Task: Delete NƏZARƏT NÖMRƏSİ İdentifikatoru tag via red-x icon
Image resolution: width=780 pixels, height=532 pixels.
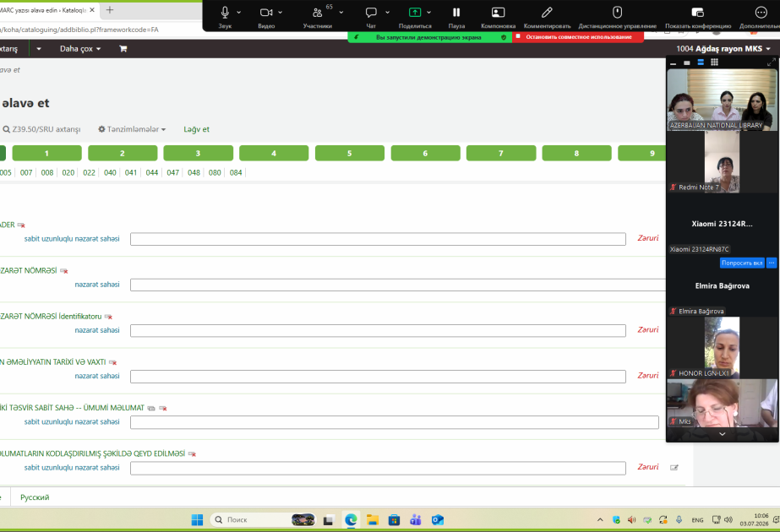Action: 108,317
